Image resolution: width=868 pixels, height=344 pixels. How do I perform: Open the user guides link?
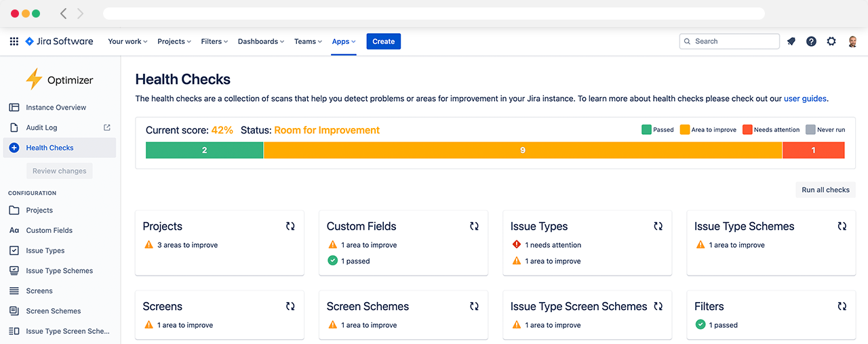pos(805,99)
